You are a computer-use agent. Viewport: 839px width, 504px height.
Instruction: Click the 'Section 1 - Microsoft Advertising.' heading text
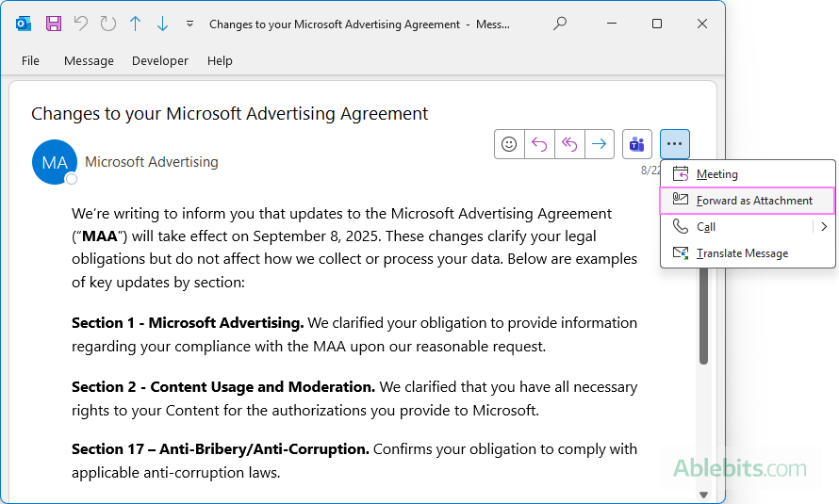188,323
